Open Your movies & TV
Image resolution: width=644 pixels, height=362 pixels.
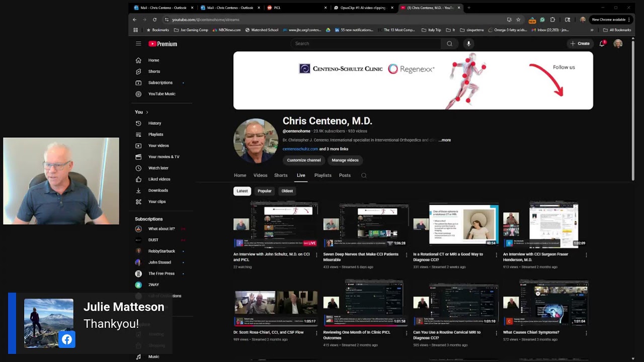[x=164, y=157]
